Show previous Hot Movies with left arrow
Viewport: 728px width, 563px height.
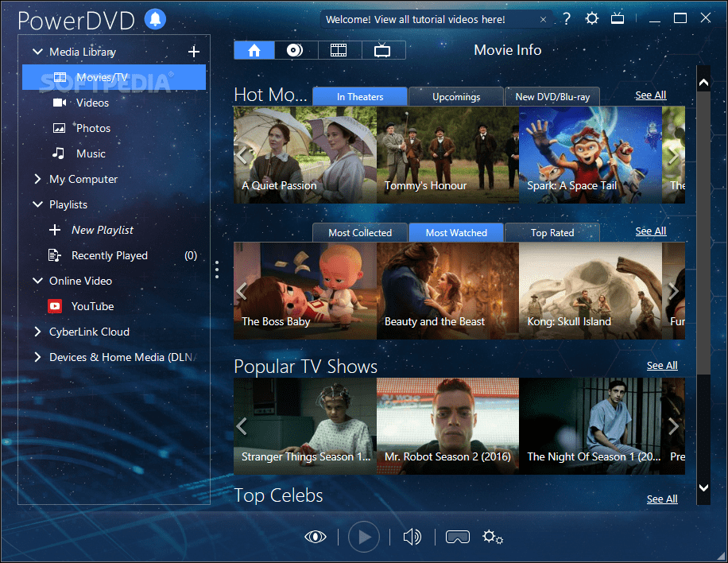click(x=242, y=156)
